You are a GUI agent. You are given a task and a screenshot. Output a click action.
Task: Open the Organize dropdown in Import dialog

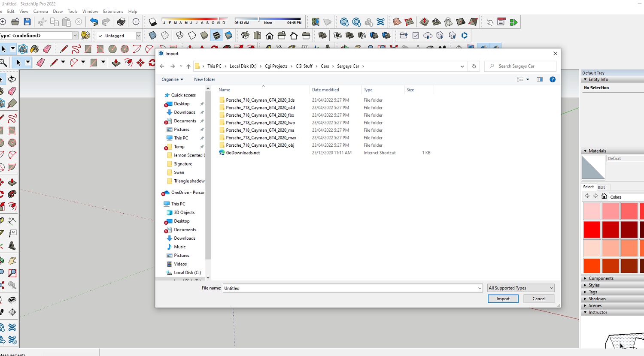click(x=172, y=79)
